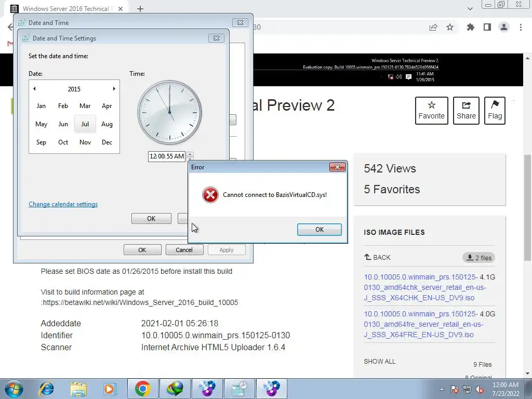Select Mar in the calendar
Viewport: 532px width, 399px height.
click(x=85, y=106)
